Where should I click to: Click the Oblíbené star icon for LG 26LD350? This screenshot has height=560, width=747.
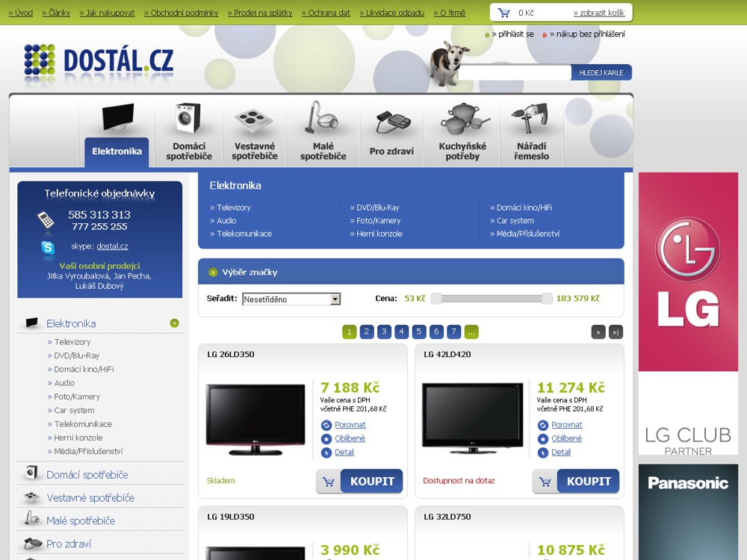click(x=326, y=438)
